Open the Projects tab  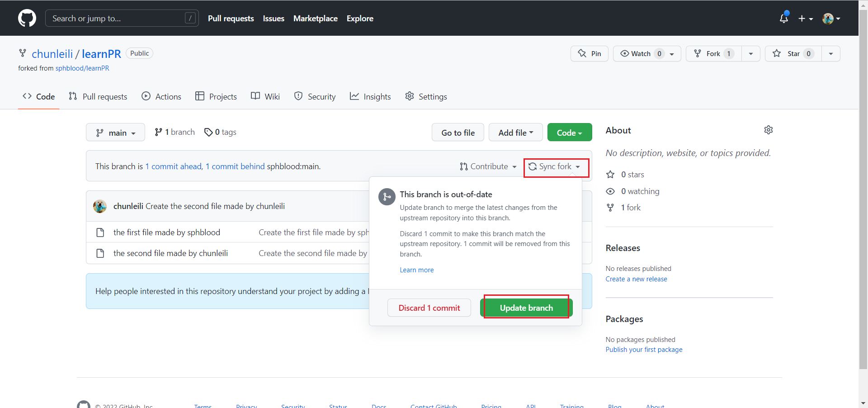click(x=216, y=96)
